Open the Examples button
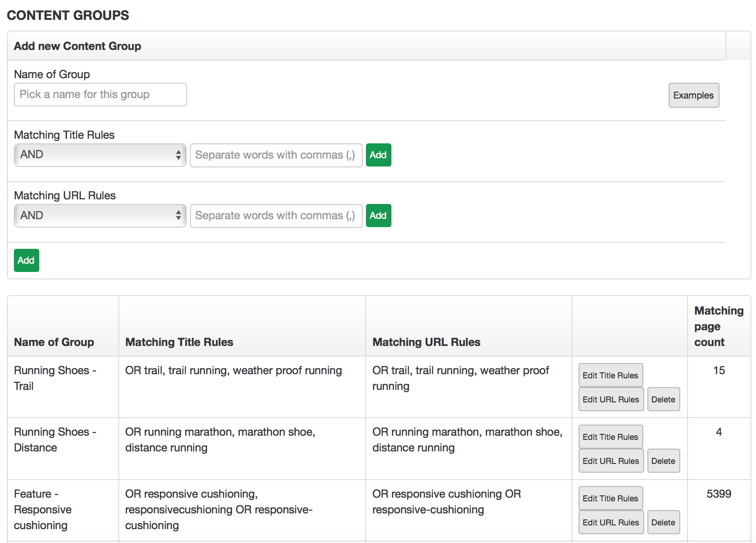 click(x=693, y=95)
